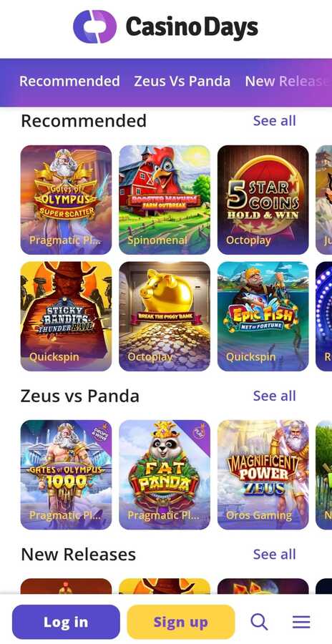The image size is (332, 644).
Task: Play Break the Piggy Bank game
Action: (x=165, y=316)
